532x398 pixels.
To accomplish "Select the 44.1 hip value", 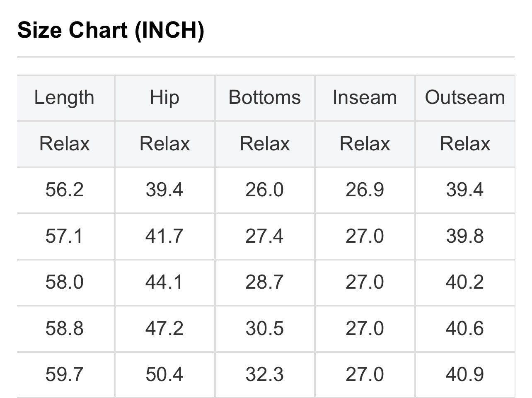I will [x=164, y=282].
